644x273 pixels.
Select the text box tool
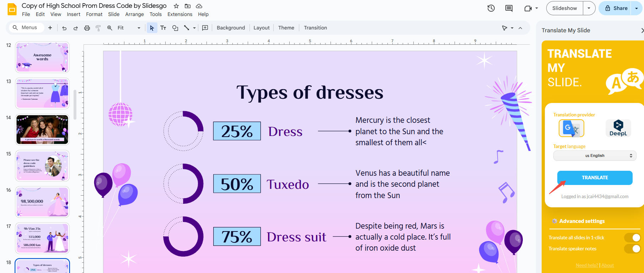pos(163,28)
